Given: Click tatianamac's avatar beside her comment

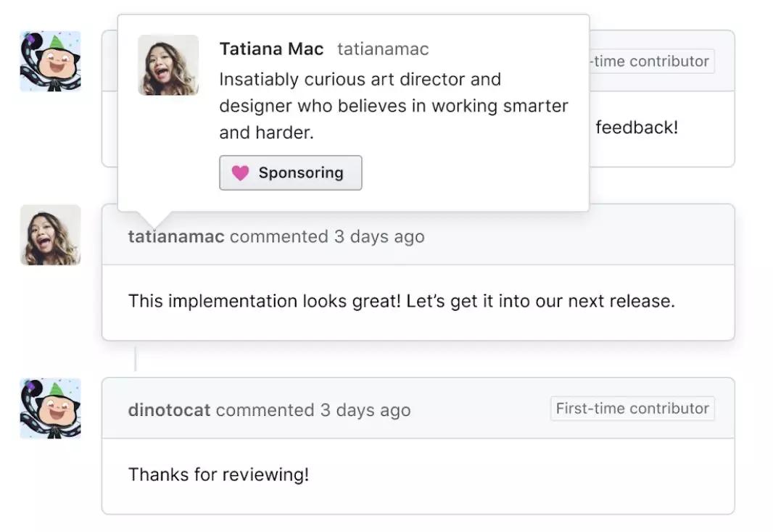Looking at the screenshot, I should 50,235.
